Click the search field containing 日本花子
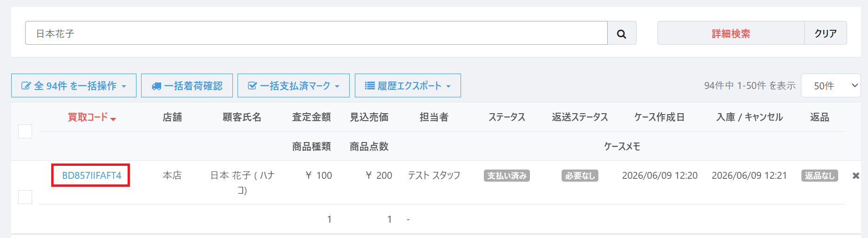The image size is (868, 238). 316,34
